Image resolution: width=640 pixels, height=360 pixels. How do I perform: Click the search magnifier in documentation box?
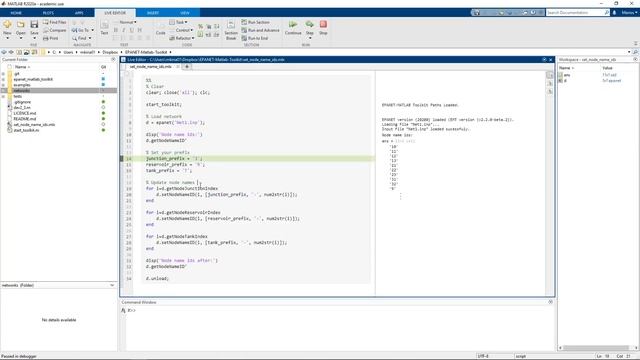click(607, 13)
